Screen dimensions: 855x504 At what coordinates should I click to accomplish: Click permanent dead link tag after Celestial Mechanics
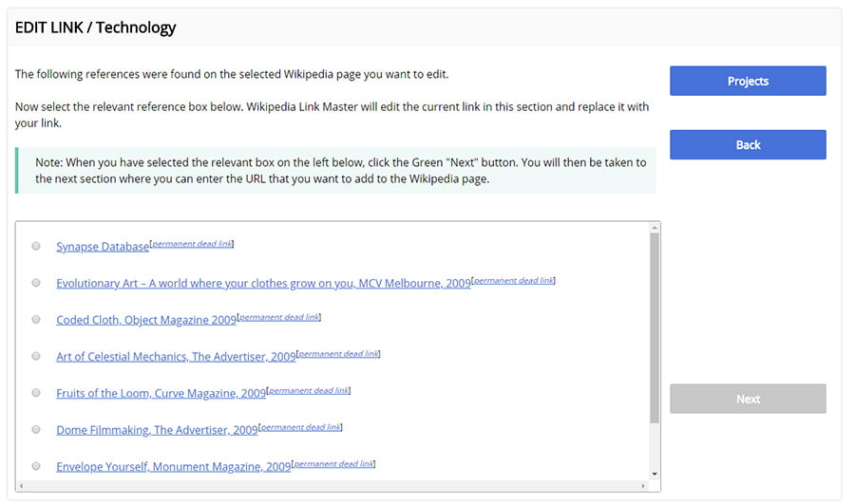[x=338, y=354]
